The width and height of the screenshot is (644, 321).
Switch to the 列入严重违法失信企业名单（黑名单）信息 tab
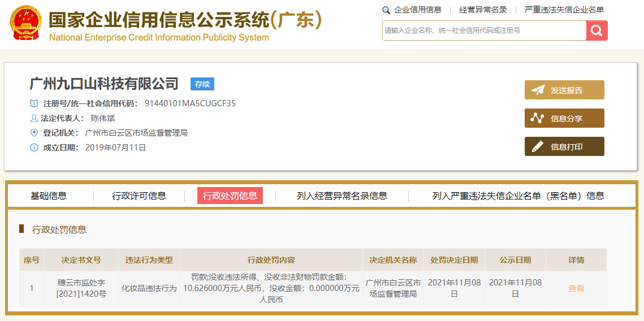coord(518,196)
